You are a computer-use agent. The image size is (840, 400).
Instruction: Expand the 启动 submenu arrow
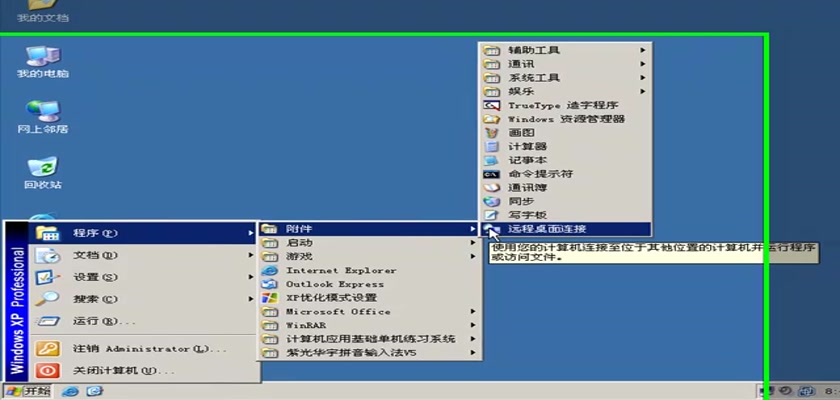(473, 243)
